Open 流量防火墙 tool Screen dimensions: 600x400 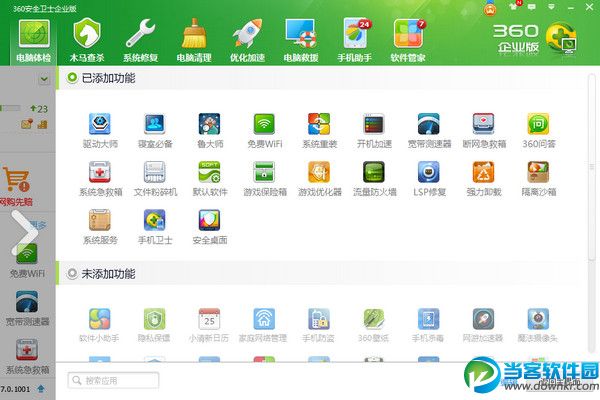point(374,179)
